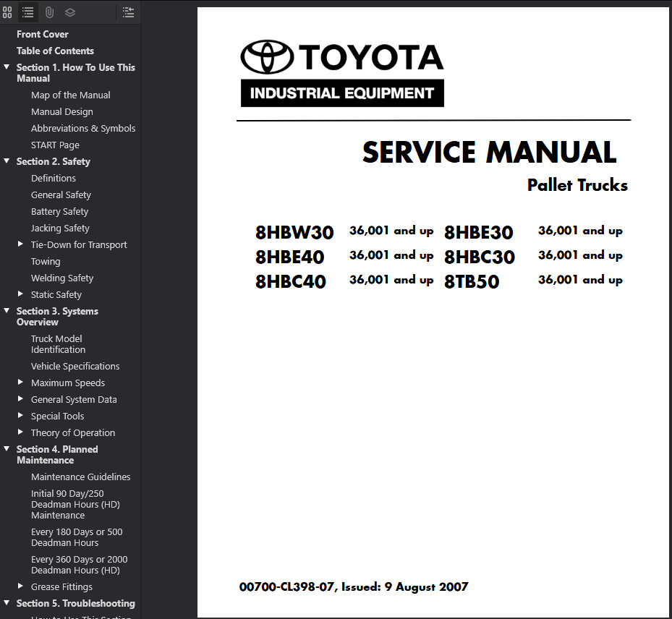Open the Welding Safety bookmark
The height and width of the screenshot is (619, 672).
coord(62,278)
